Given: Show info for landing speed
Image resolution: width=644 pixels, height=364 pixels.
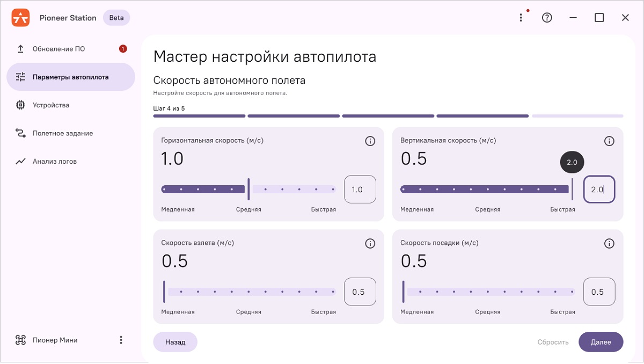Looking at the screenshot, I should point(609,244).
